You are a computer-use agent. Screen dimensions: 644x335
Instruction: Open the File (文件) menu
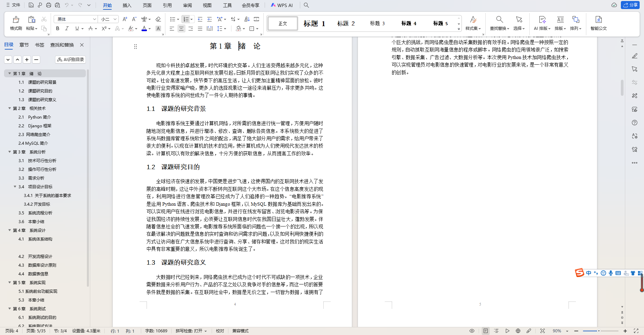pos(13,5)
